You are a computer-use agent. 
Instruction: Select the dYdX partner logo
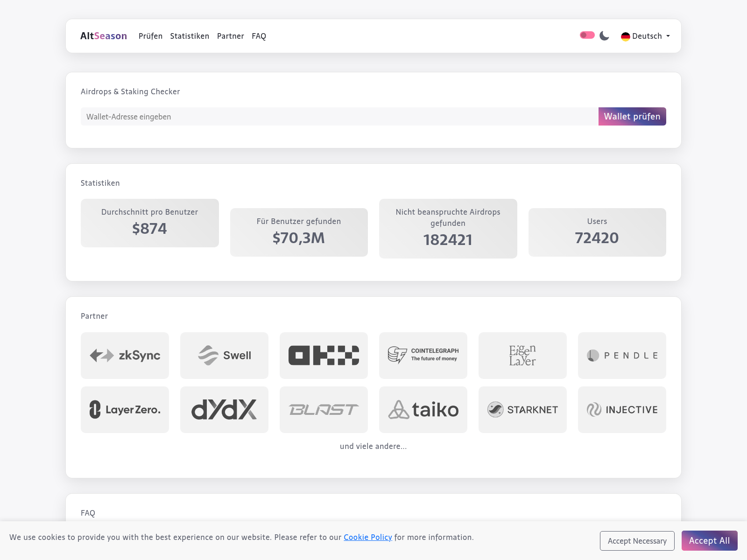[x=224, y=410]
